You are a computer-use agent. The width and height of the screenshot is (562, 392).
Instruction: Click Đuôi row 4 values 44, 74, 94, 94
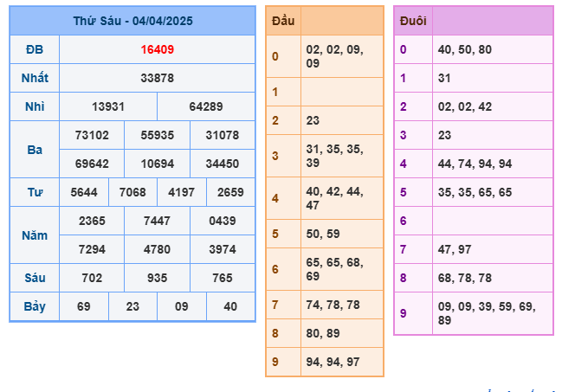(475, 164)
